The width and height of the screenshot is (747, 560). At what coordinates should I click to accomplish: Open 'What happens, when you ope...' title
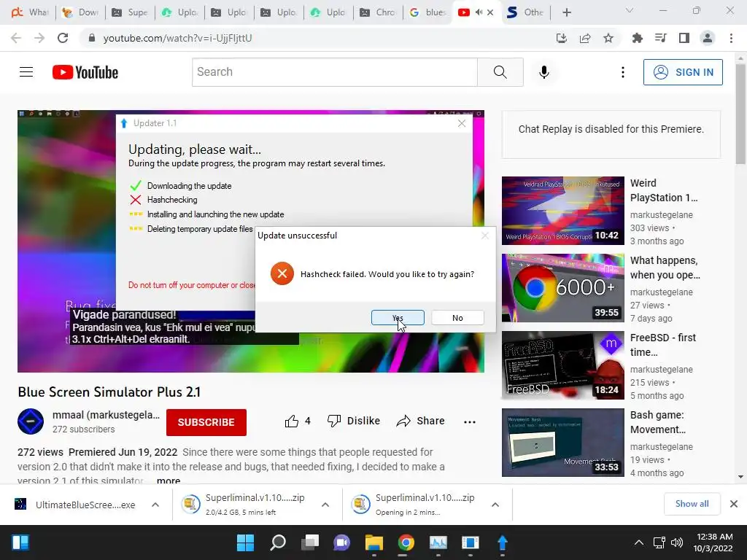click(x=665, y=268)
